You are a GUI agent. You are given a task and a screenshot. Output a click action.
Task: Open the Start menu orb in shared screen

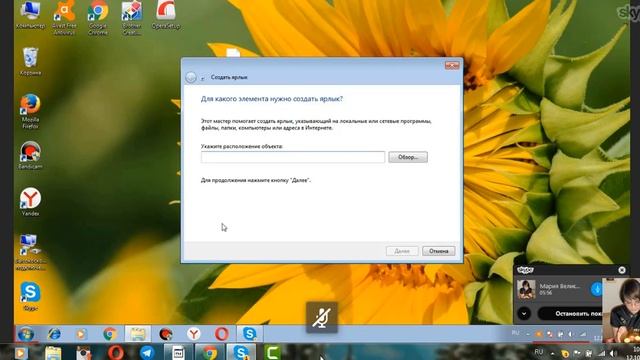[x=26, y=334]
